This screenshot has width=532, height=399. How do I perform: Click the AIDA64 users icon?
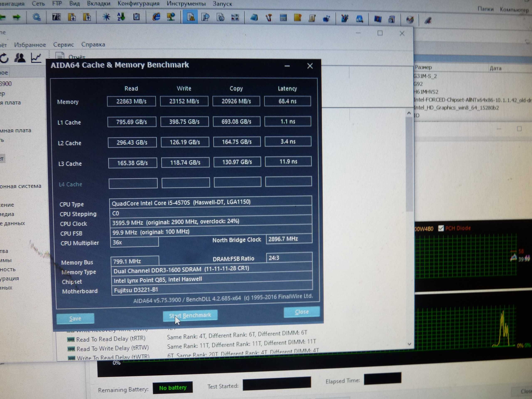tap(20, 58)
